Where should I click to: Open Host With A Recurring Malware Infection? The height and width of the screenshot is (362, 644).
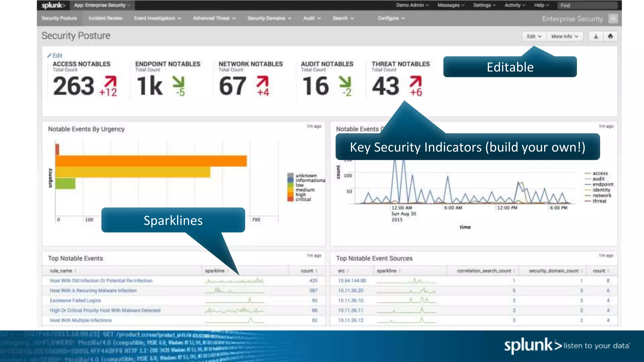tap(93, 291)
